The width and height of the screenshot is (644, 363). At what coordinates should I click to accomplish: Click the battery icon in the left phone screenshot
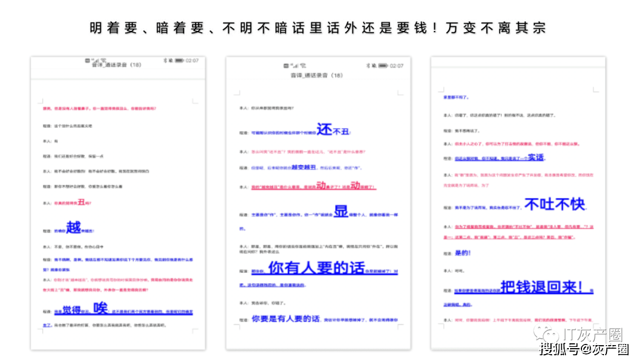(x=179, y=60)
